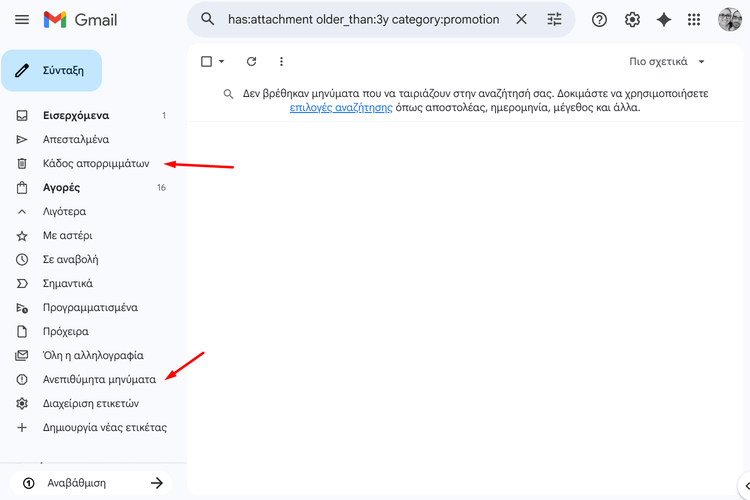
Task: Click the Σύνταξη compose button
Action: point(52,71)
